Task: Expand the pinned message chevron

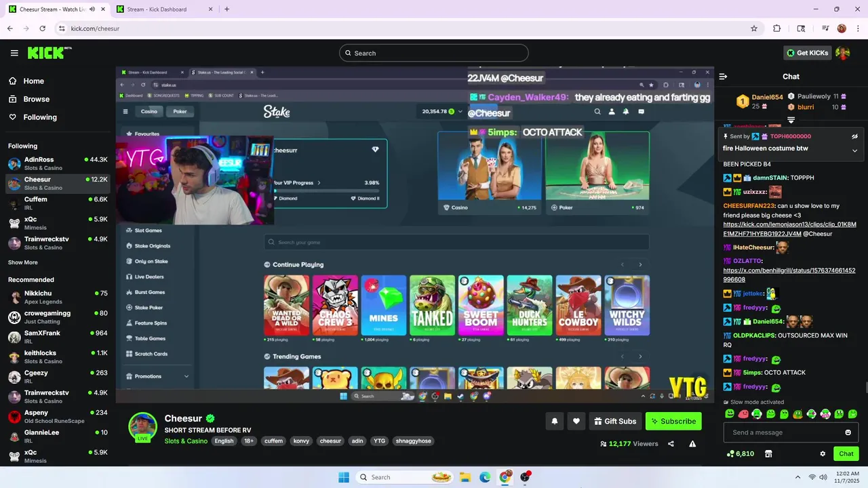Action: click(854, 150)
